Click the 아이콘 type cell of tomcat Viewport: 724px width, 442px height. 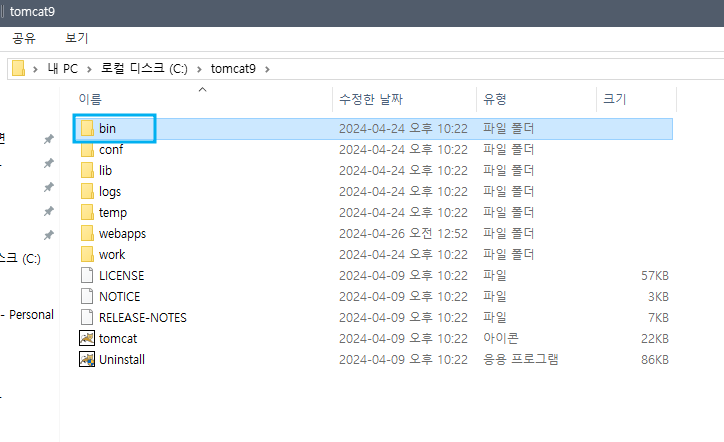(501, 338)
